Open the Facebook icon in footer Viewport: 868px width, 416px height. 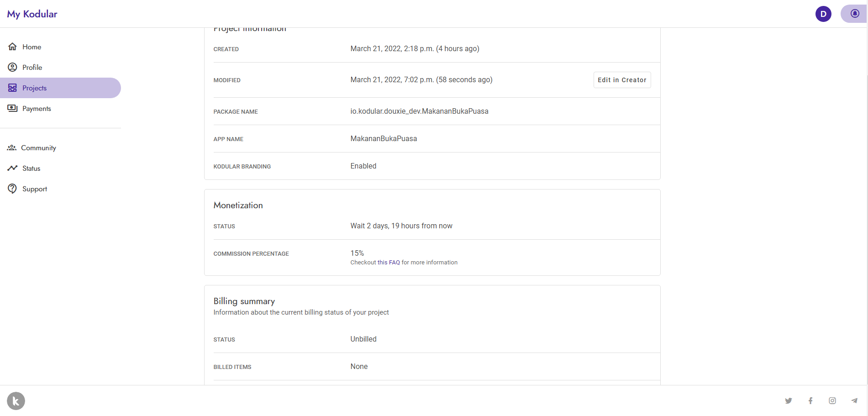810,400
